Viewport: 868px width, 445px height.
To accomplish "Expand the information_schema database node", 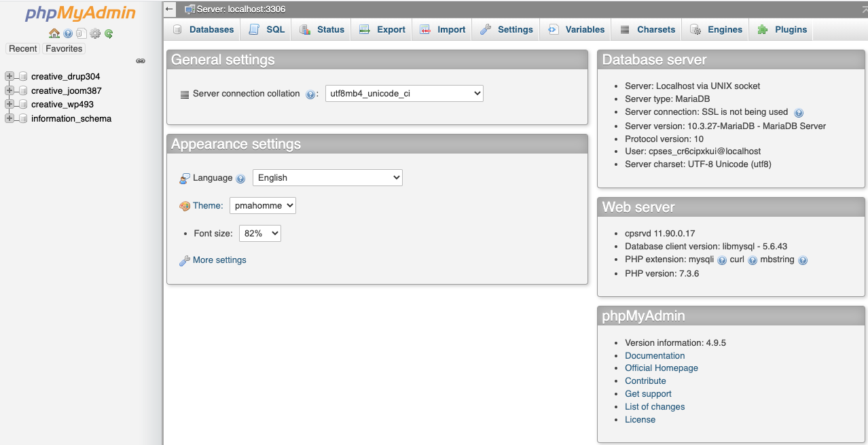I will [10, 118].
